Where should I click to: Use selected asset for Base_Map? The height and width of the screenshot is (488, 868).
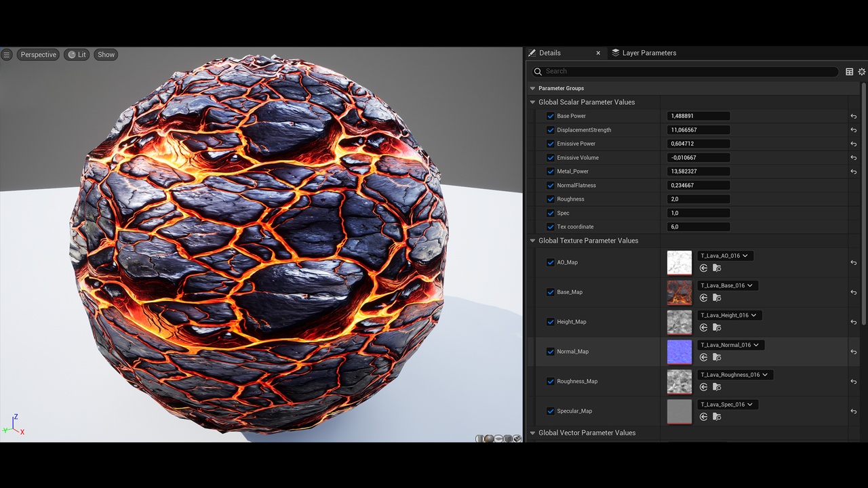coord(703,298)
